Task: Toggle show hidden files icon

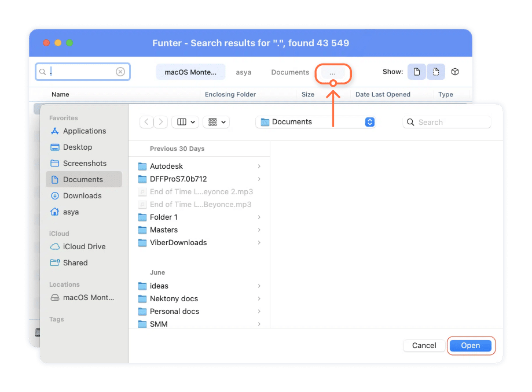Action: (x=436, y=72)
